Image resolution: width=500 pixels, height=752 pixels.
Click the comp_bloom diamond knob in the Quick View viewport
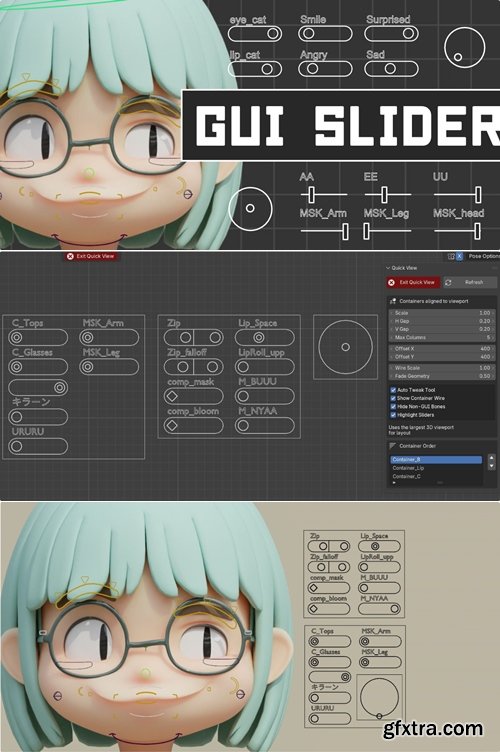pyautogui.click(x=172, y=425)
